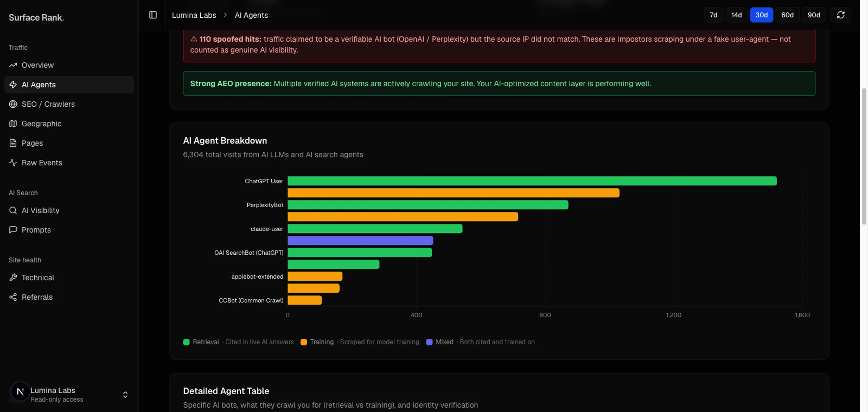
Task: Click the 'claude-user' axis label
Action: tap(267, 229)
